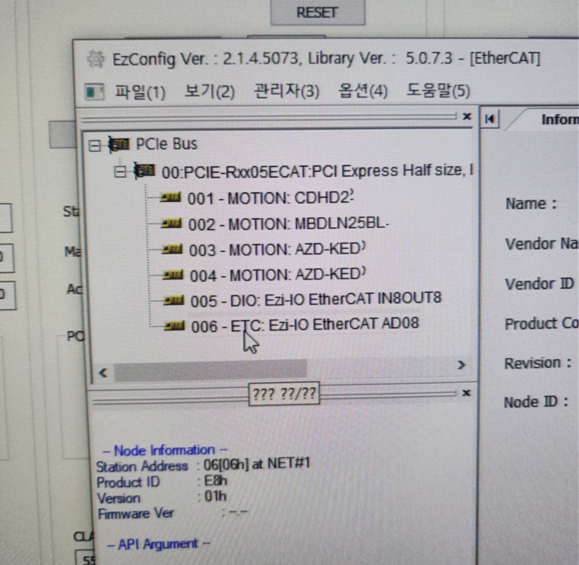The image size is (579, 565).
Task: Click the Vendor ID label
Action: pos(539,284)
